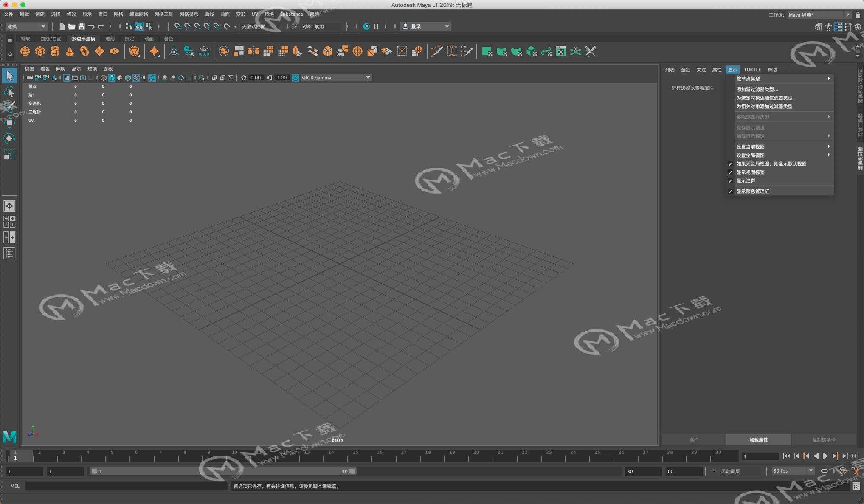Toggle smooth shade all cube icon
This screenshot has height=504, width=864.
112,78
